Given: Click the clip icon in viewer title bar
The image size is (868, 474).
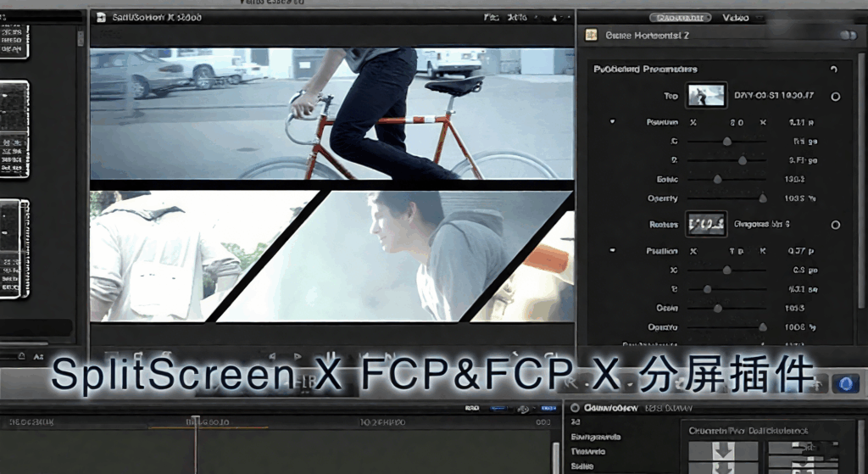Looking at the screenshot, I should click(x=101, y=17).
